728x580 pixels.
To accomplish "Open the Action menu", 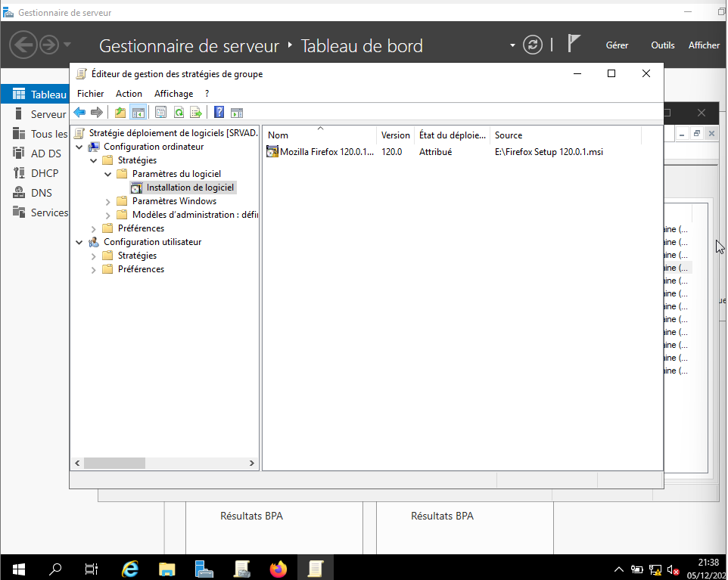I will click(x=129, y=94).
